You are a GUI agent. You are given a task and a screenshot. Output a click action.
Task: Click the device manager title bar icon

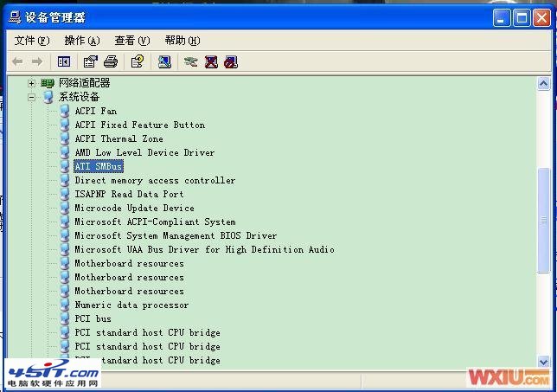pyautogui.click(x=15, y=17)
